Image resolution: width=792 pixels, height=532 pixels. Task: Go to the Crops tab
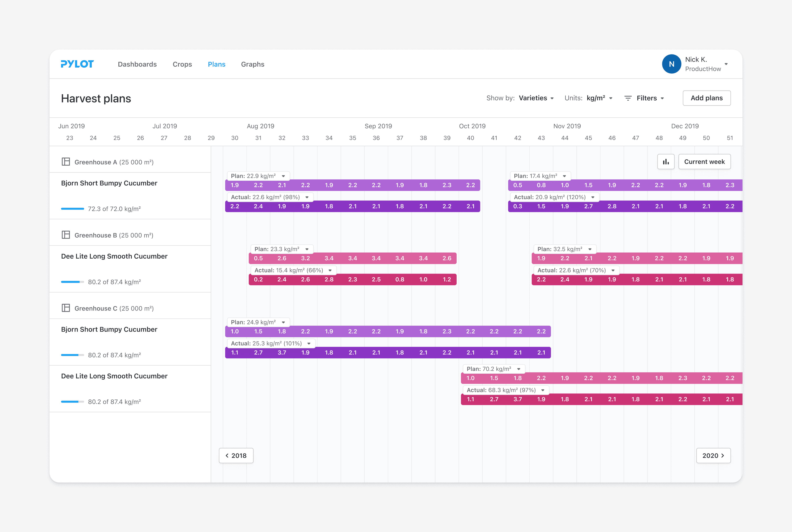[182, 65]
